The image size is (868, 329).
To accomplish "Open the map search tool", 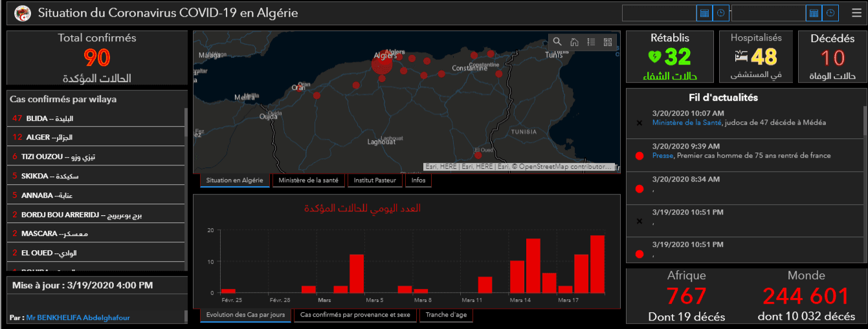I will (x=557, y=42).
